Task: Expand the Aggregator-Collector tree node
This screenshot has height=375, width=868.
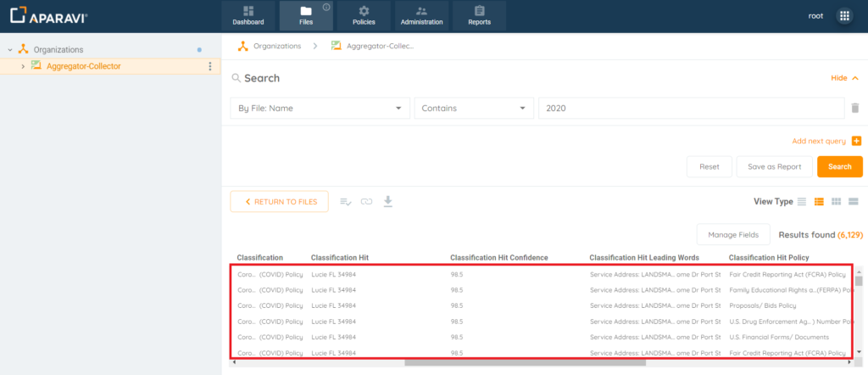Action: coord(23,66)
